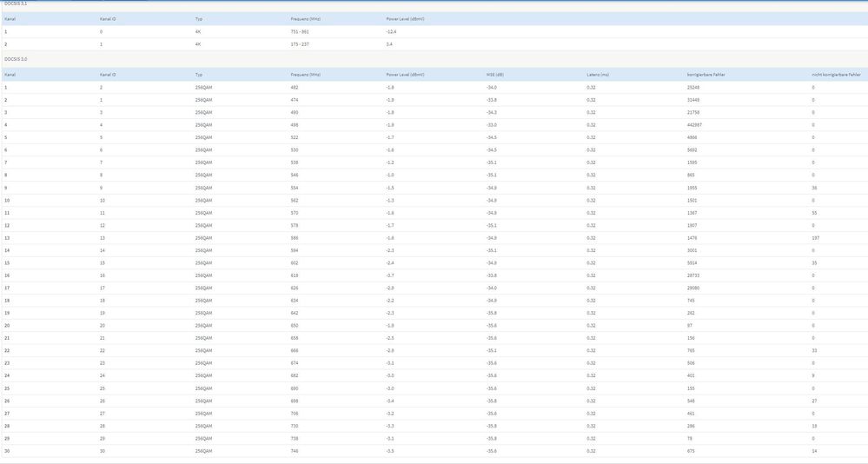Click the DOCSIS 3.0 section heading

tap(16, 59)
